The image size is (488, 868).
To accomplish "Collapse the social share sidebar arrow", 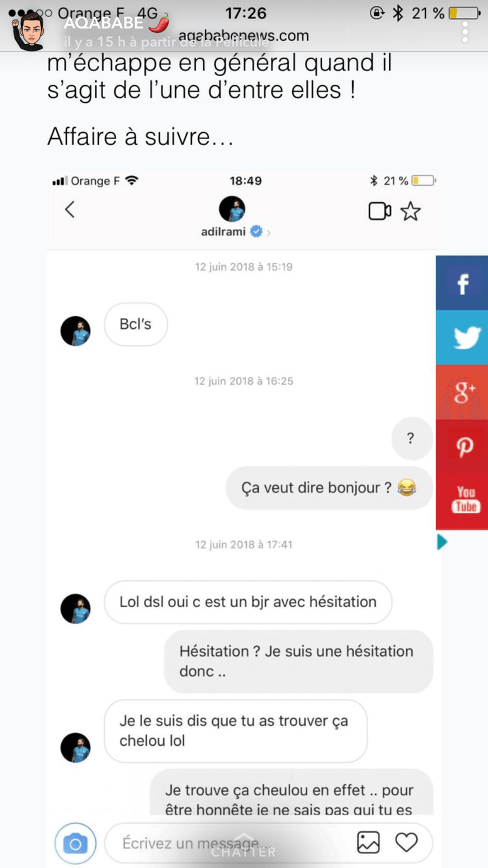I will click(442, 542).
